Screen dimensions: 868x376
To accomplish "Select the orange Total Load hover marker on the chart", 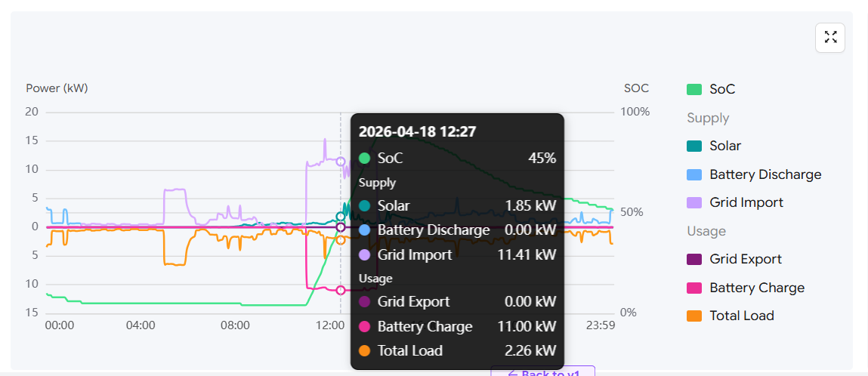I will point(341,239).
